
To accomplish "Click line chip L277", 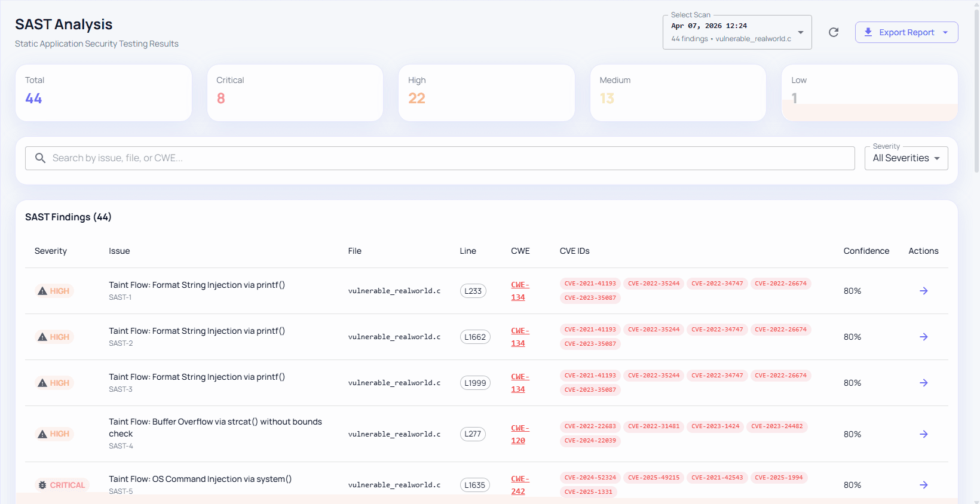I will click(473, 434).
